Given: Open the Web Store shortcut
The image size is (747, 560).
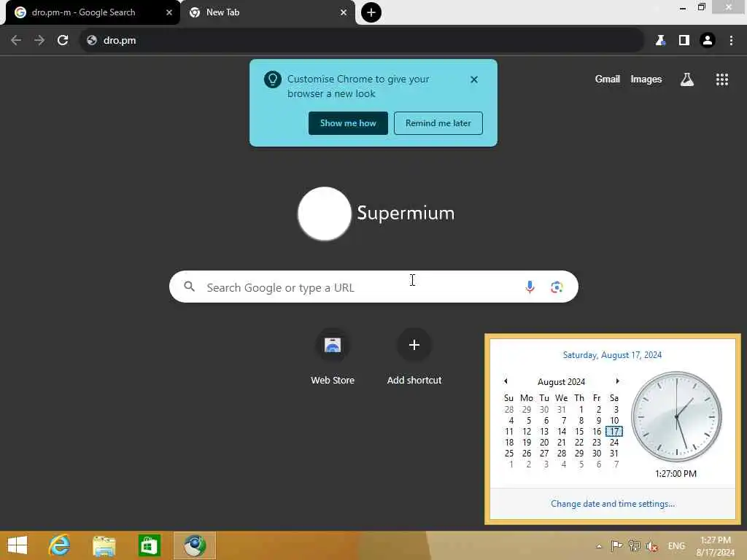Looking at the screenshot, I should pos(333,356).
